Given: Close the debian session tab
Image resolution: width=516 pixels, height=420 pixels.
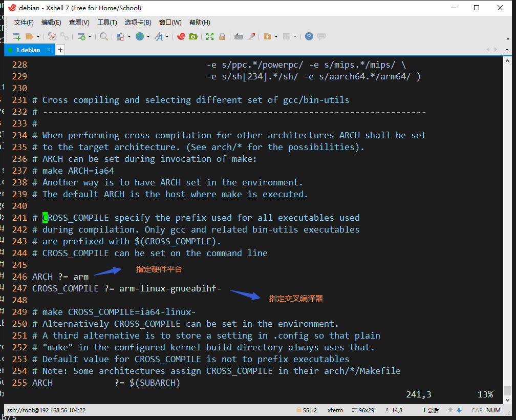Looking at the screenshot, I should (x=49, y=50).
